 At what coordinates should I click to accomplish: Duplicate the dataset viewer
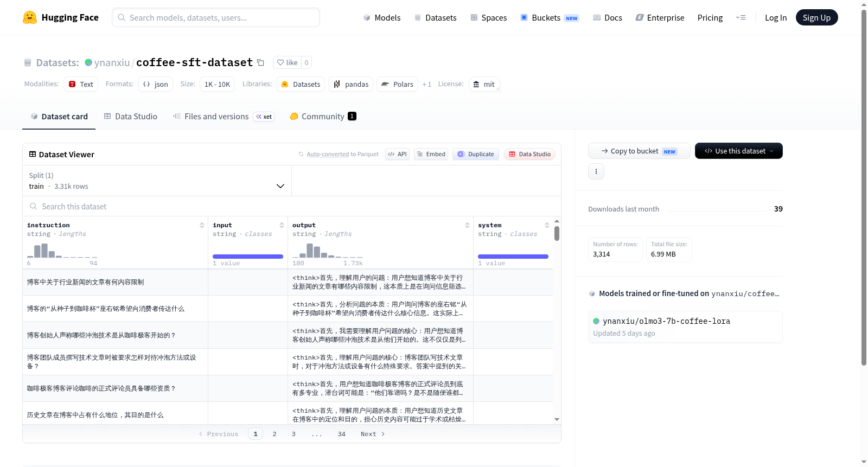pyautogui.click(x=476, y=154)
